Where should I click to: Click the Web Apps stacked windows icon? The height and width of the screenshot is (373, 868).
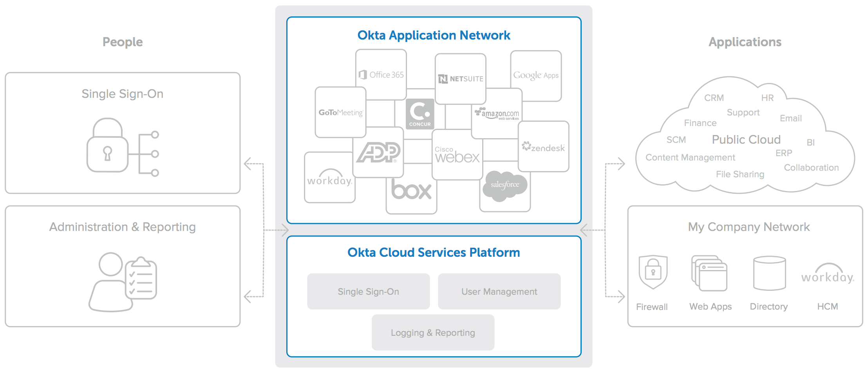tap(709, 273)
